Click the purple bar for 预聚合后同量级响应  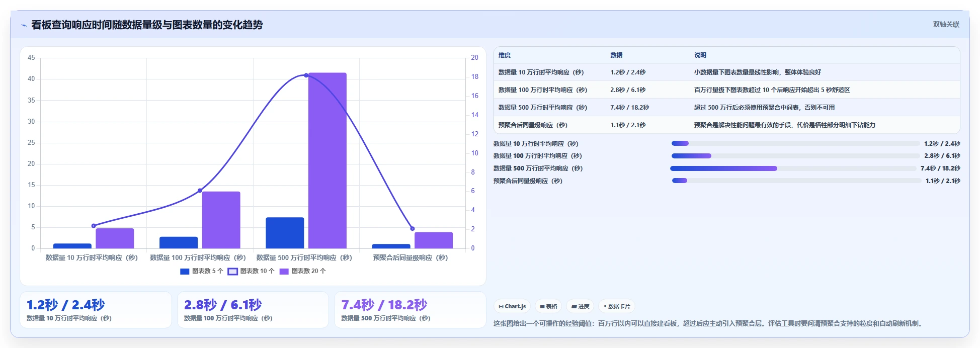(x=434, y=240)
